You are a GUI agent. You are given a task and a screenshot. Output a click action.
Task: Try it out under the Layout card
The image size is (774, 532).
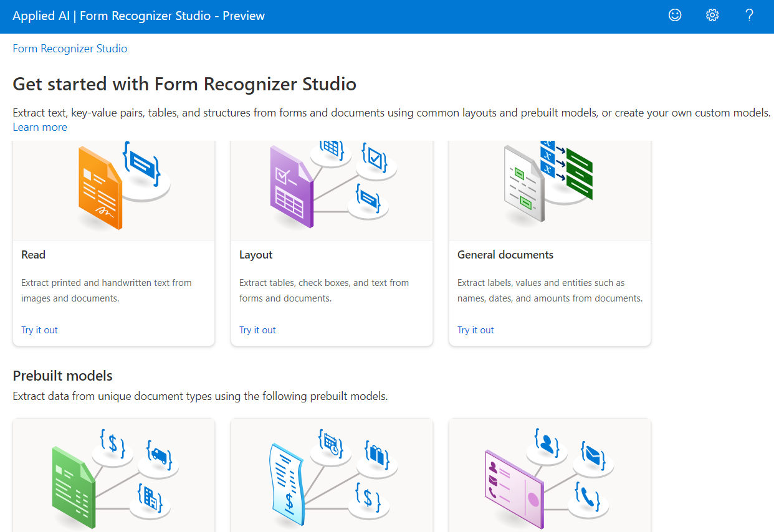pos(257,330)
